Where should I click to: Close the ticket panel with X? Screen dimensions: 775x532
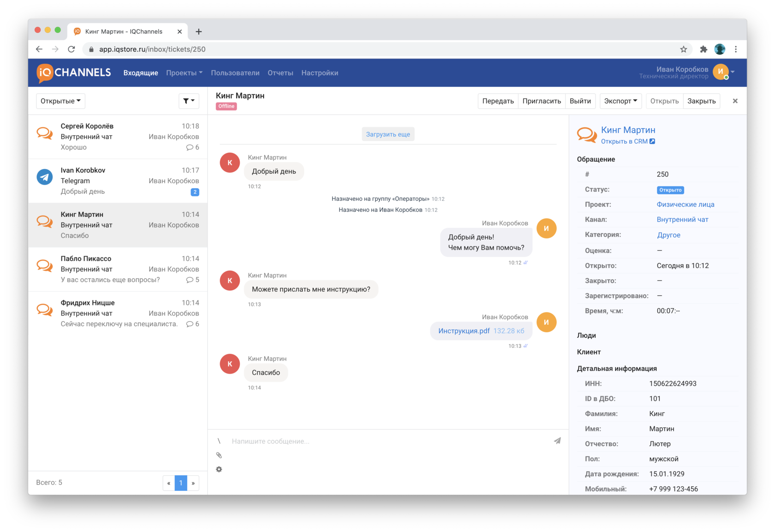[x=735, y=101]
